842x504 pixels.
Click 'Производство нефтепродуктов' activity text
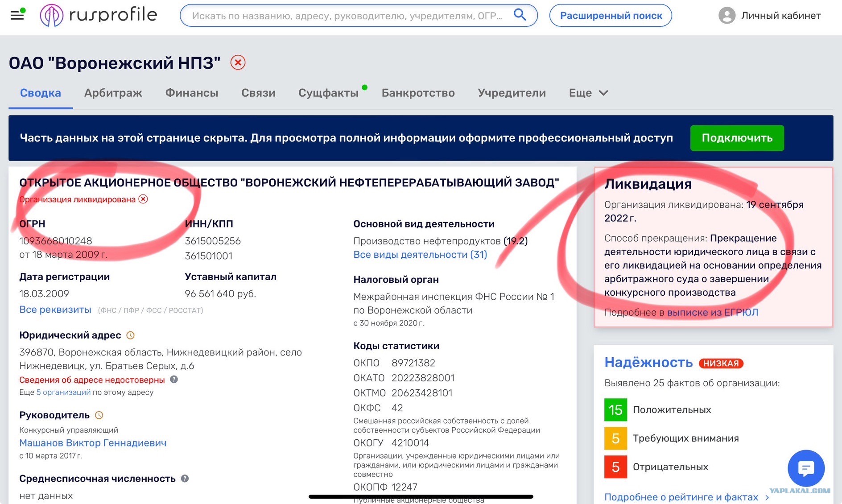pos(427,241)
